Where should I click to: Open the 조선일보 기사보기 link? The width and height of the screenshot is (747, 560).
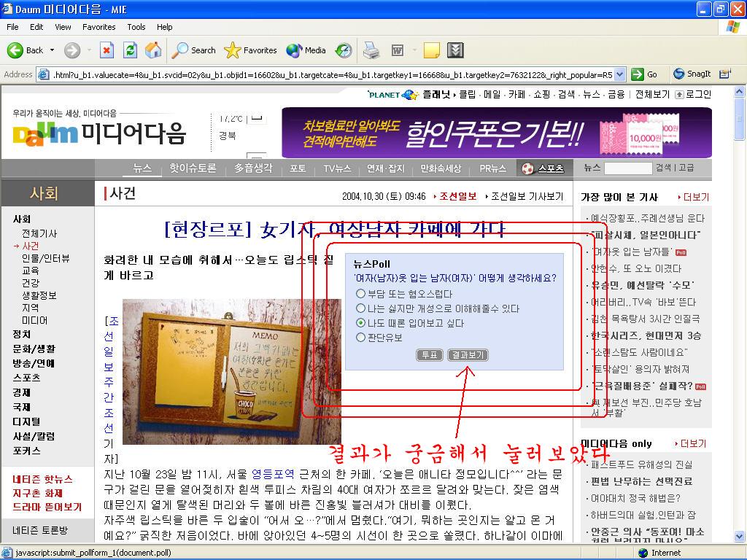527,196
